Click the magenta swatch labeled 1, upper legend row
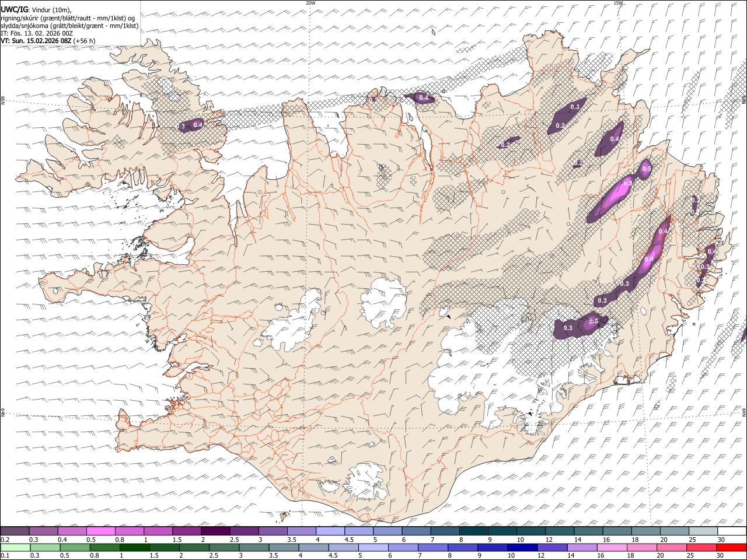This screenshot has height=560, width=747. 158,531
